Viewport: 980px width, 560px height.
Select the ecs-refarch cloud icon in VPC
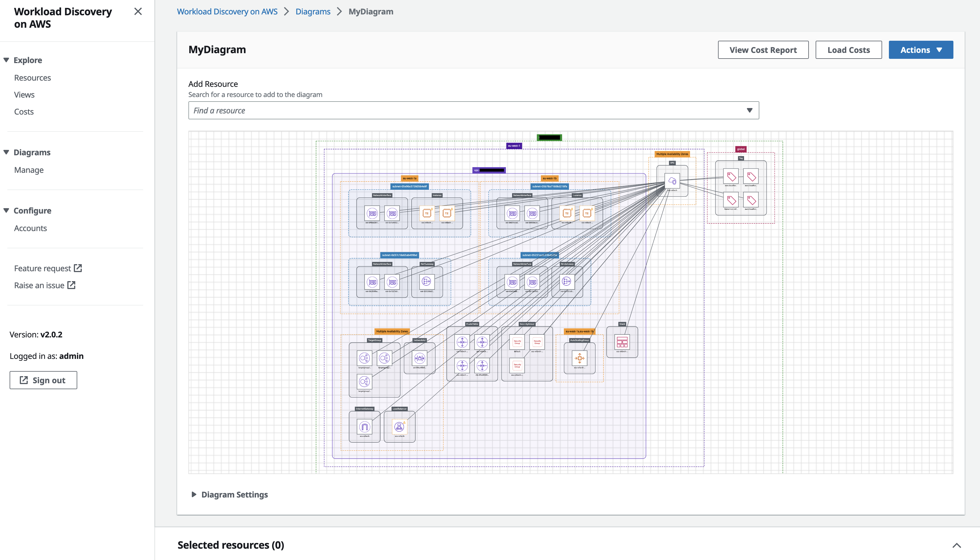(x=673, y=181)
